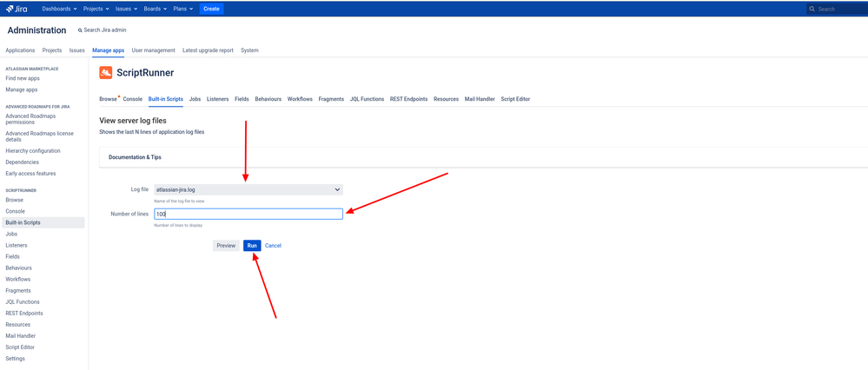Switch to ScriptRunner Console tab
This screenshot has width=868, height=370.
(132, 99)
